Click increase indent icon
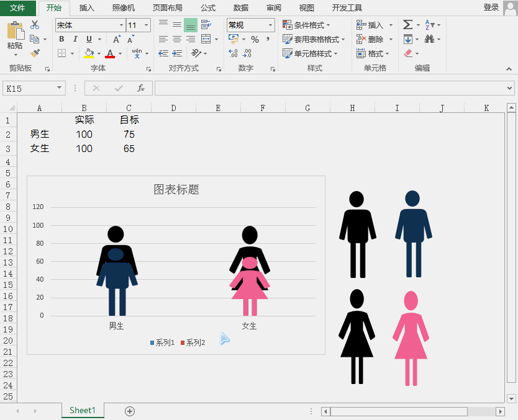The width and height of the screenshot is (518, 420). (x=178, y=53)
